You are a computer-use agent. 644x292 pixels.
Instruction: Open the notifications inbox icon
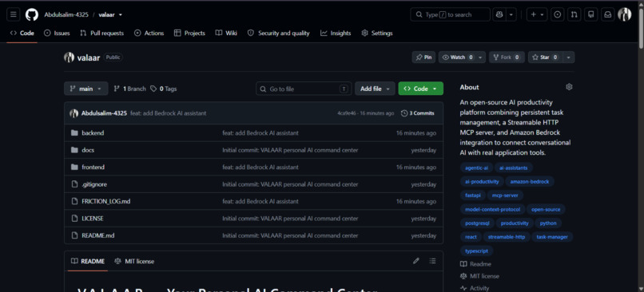point(607,15)
